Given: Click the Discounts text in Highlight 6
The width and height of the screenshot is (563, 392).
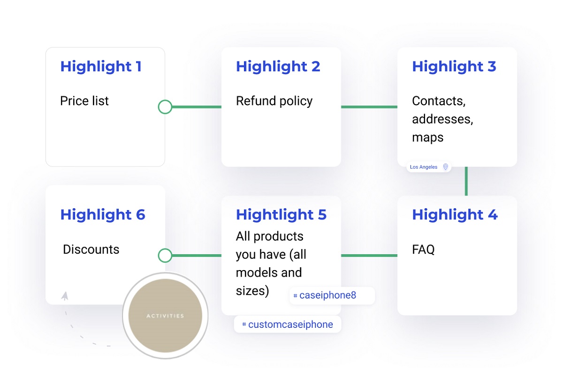Looking at the screenshot, I should click(91, 249).
